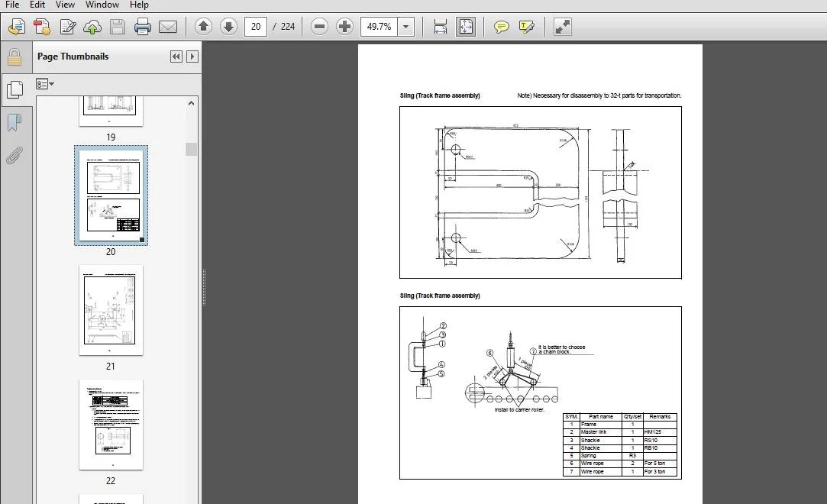Click the Email envelope icon
Image resolution: width=827 pixels, height=504 pixels.
pyautogui.click(x=168, y=27)
